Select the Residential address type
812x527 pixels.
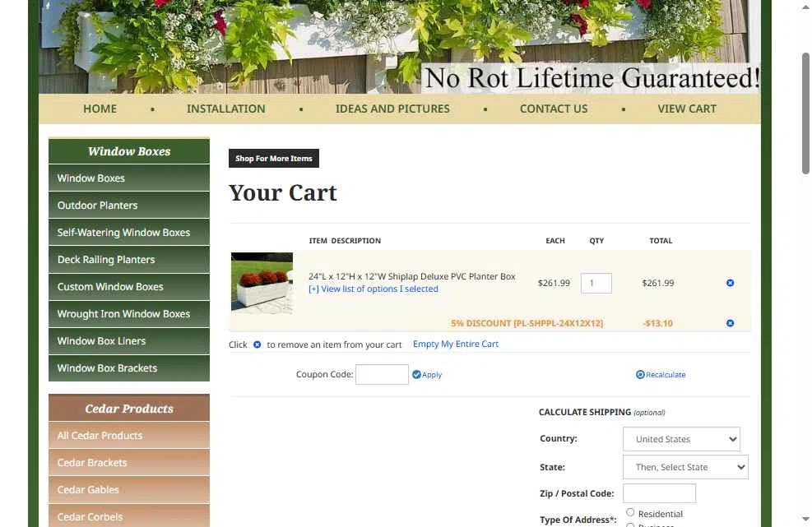[x=630, y=512]
